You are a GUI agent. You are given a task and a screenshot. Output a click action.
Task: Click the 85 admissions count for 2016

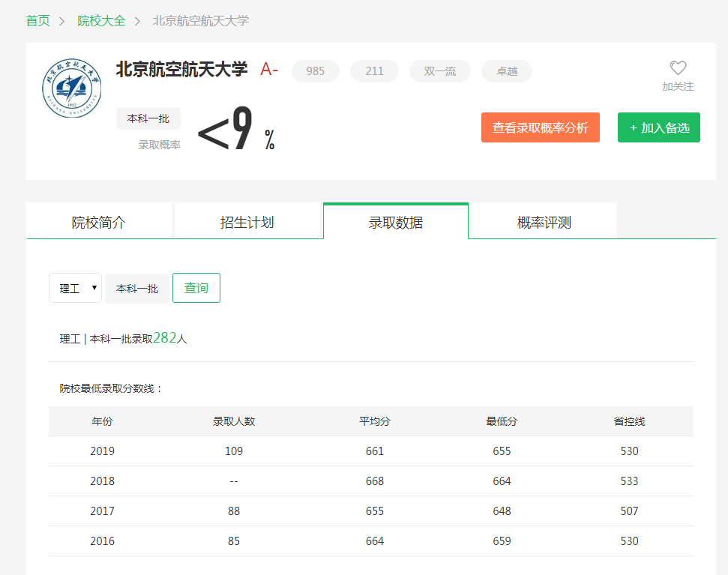234,541
